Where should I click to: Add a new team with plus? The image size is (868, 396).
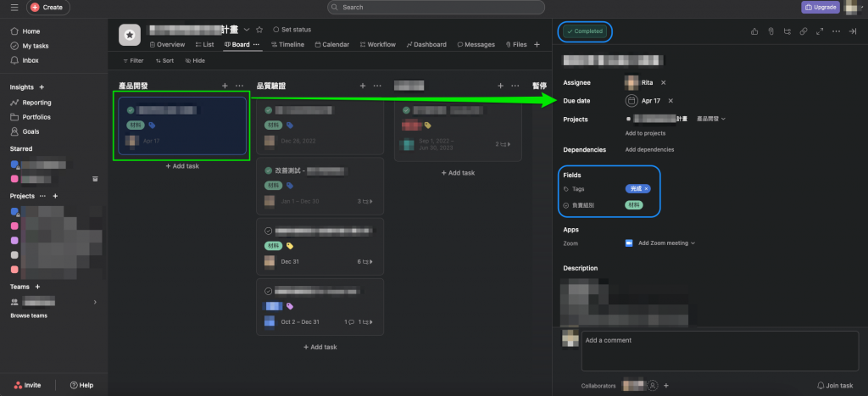click(x=37, y=287)
